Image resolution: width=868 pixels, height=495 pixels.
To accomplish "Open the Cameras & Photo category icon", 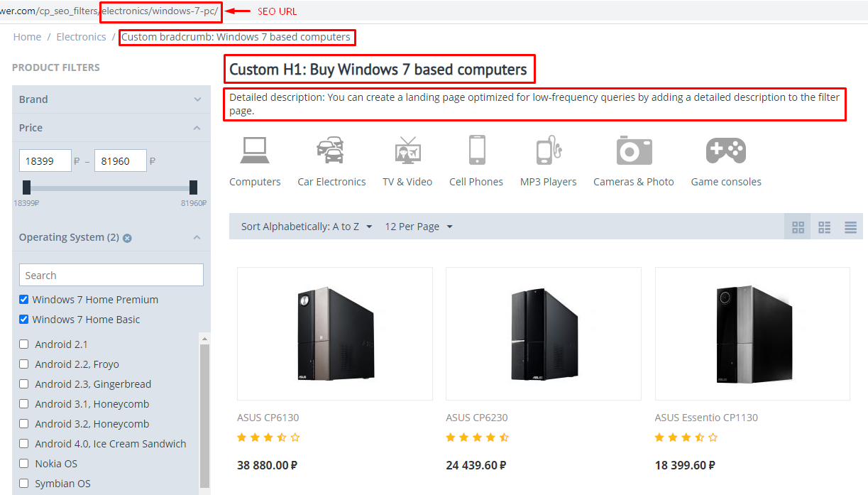I will (634, 150).
